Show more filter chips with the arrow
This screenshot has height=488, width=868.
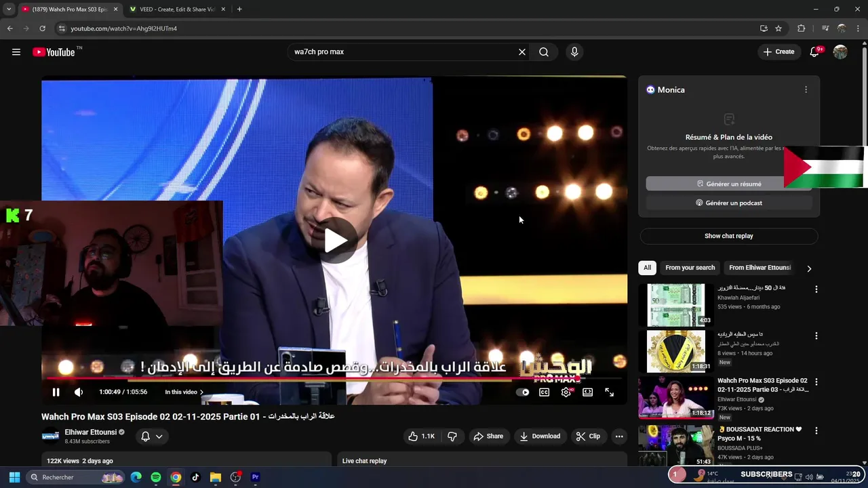pyautogui.click(x=809, y=268)
